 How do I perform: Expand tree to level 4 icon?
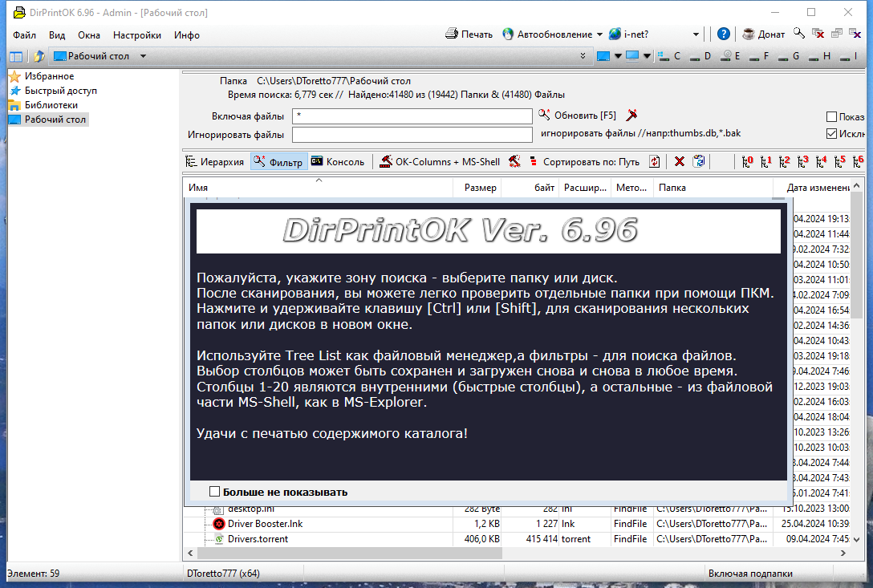pos(821,161)
